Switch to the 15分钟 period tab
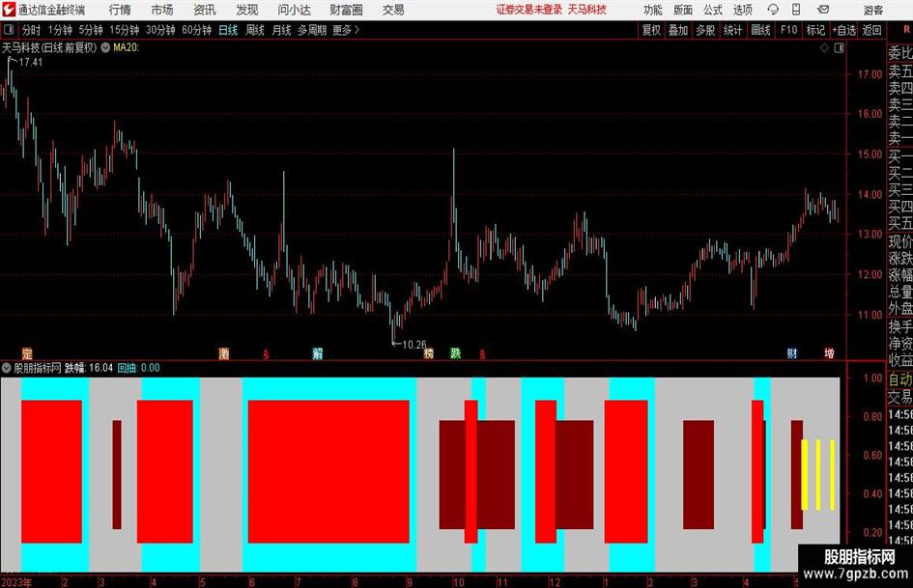This screenshot has width=913, height=588. (125, 30)
